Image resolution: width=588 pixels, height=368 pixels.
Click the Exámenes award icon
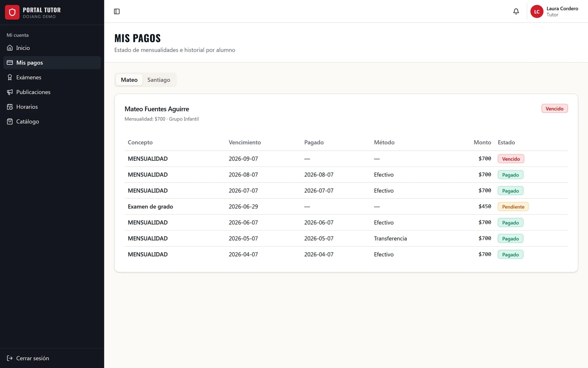(x=10, y=77)
